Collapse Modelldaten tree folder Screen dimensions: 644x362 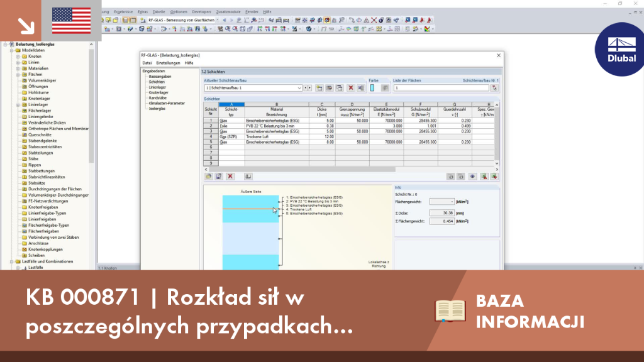click(x=12, y=50)
